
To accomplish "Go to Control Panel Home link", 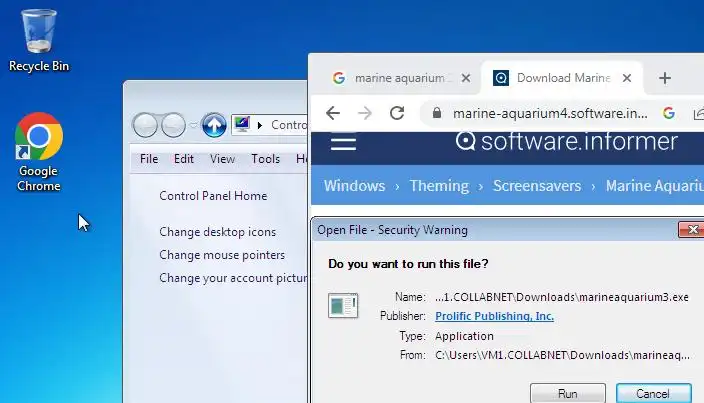I will pyautogui.click(x=213, y=196).
